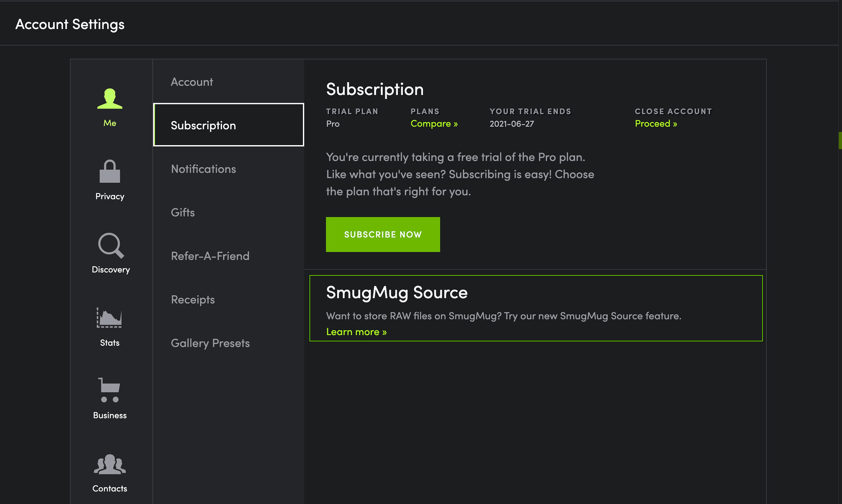Select the Subscription menu item

pos(228,125)
